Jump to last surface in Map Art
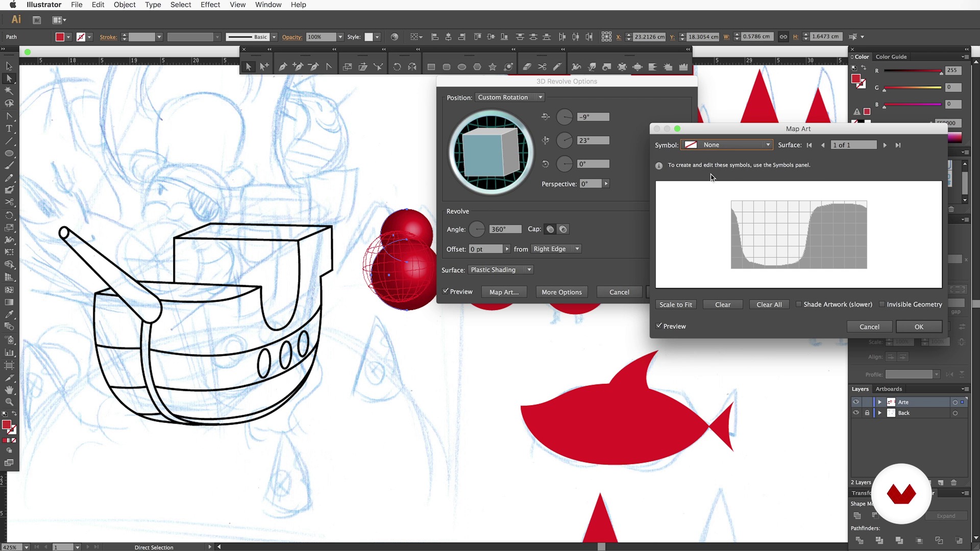980x551 pixels. pos(898,145)
